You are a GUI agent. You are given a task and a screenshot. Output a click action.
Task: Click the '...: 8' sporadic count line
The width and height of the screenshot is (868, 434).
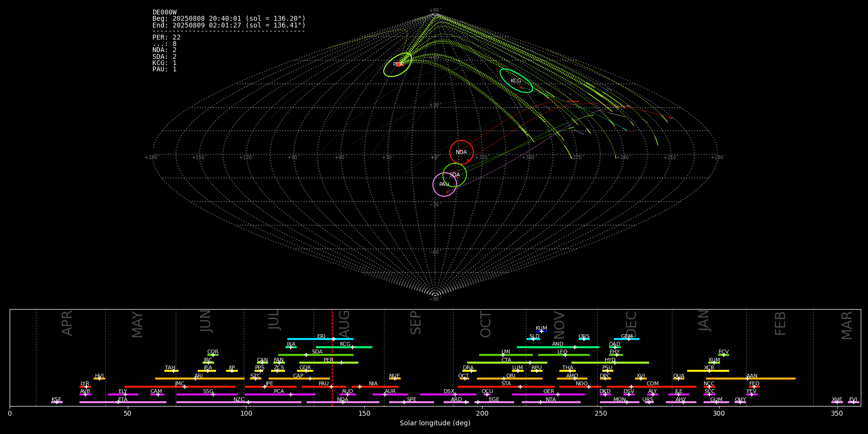[164, 44]
